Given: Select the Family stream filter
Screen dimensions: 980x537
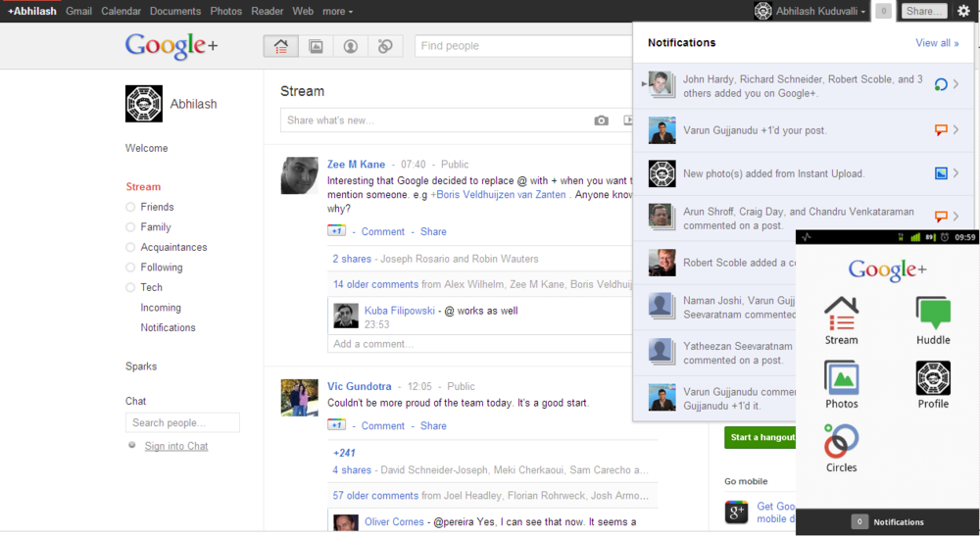Looking at the screenshot, I should coord(156,227).
